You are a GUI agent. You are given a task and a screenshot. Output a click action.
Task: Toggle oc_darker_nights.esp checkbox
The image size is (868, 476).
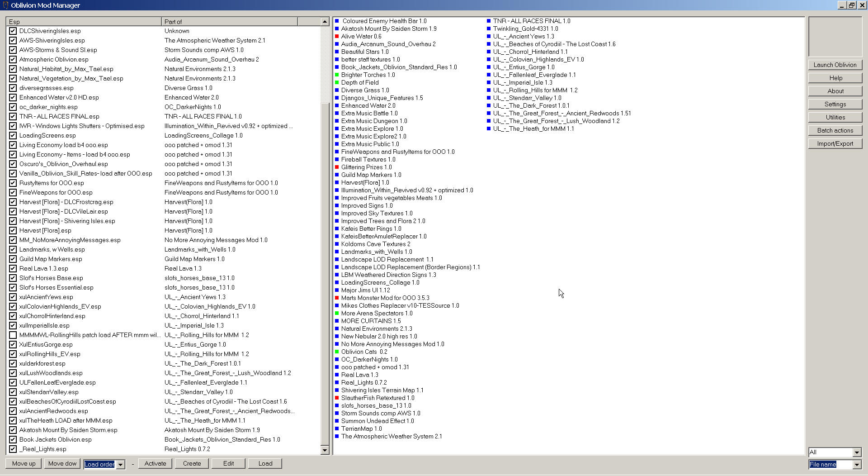pyautogui.click(x=13, y=107)
